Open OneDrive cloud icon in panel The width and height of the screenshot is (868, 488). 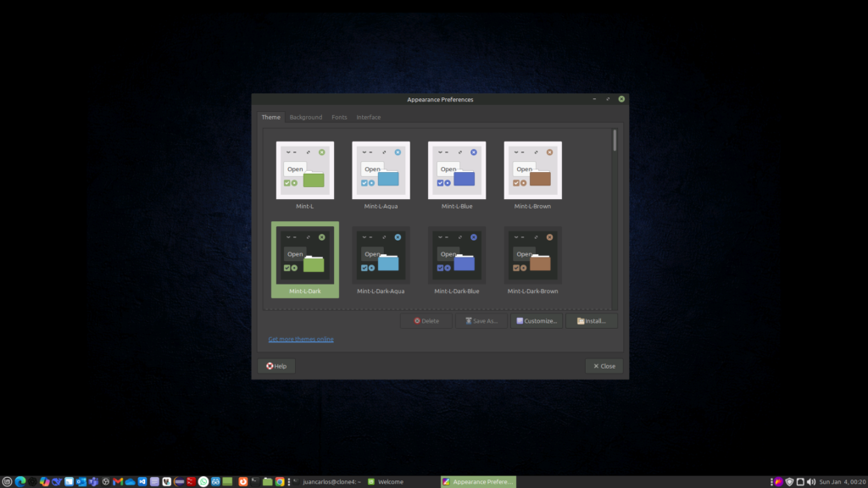click(130, 482)
